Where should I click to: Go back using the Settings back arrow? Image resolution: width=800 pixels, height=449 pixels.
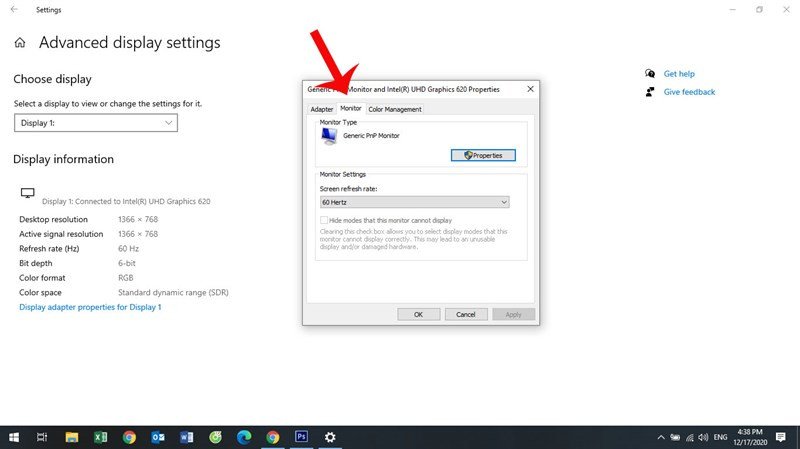pyautogui.click(x=13, y=10)
